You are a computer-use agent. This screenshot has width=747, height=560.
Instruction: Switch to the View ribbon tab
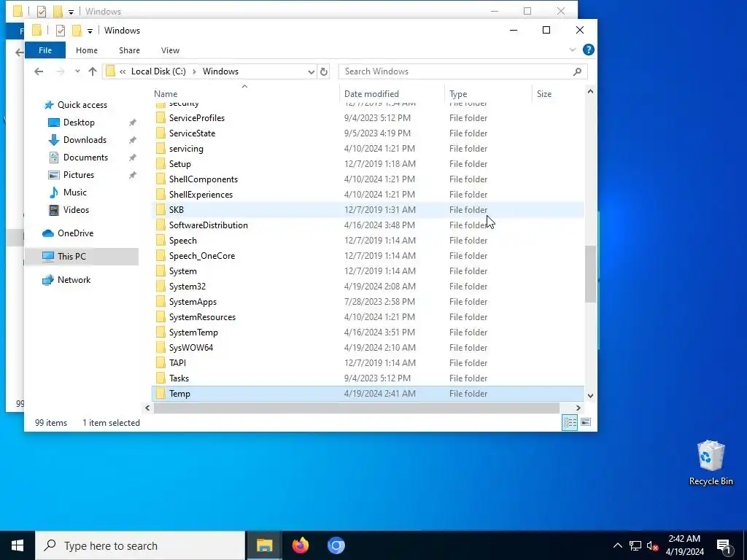[170, 50]
